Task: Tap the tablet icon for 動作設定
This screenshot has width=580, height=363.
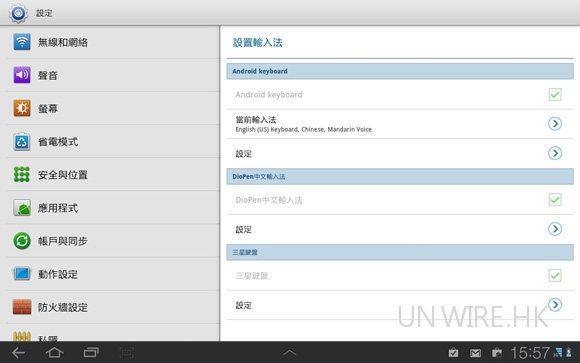Action: [x=22, y=274]
